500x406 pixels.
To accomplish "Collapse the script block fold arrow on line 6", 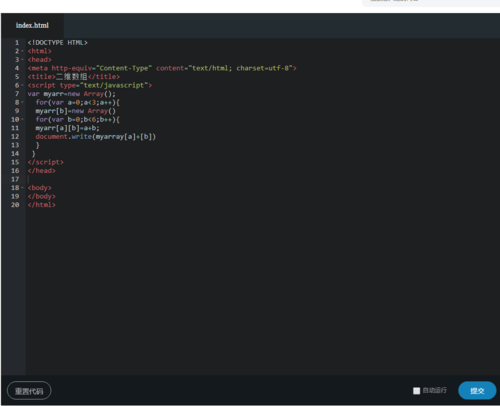I will (22, 85).
